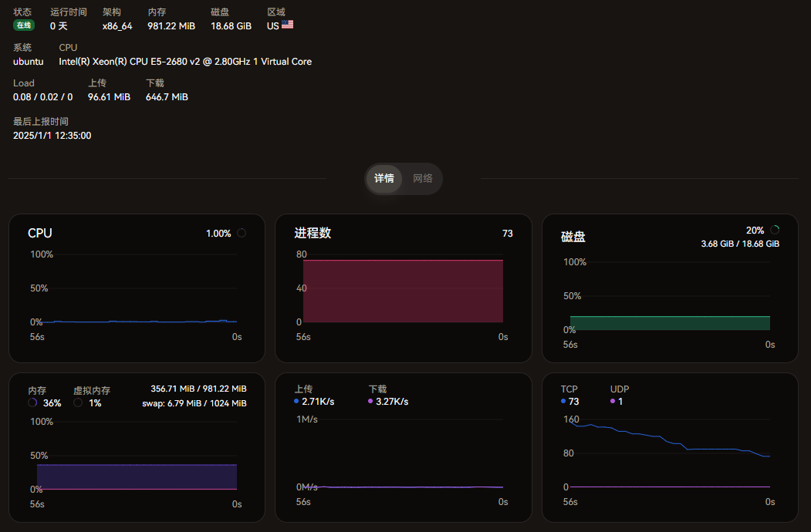Click the blue TCP legend dot
The height and width of the screenshot is (532, 811).
point(563,401)
